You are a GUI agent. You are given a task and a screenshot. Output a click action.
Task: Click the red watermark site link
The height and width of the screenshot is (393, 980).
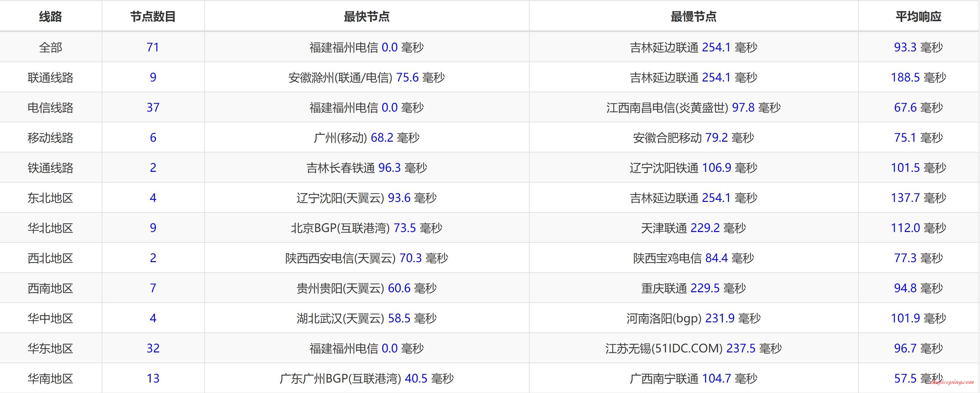pos(951,382)
